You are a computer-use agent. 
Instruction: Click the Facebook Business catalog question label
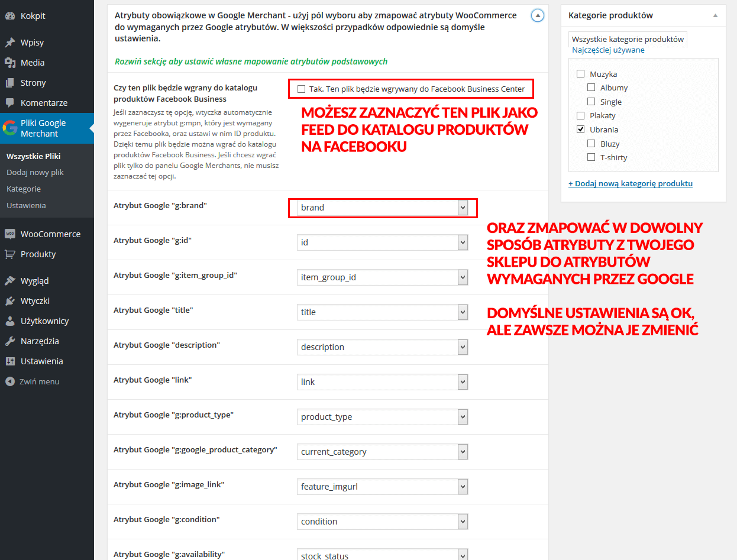[185, 93]
